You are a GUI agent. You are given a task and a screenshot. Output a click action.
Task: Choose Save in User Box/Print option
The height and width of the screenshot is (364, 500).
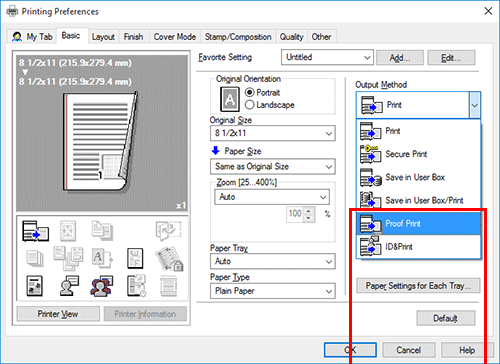tap(419, 200)
